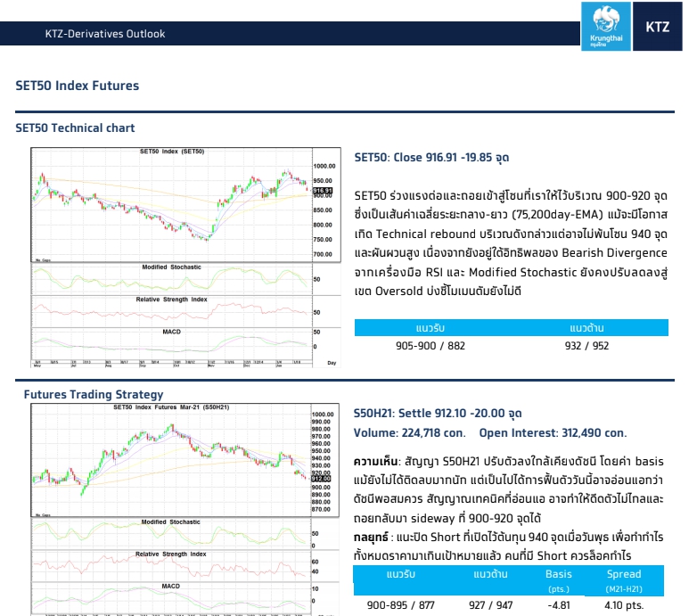Click the 'แนวรับ' header in SET50 table

pos(430,328)
